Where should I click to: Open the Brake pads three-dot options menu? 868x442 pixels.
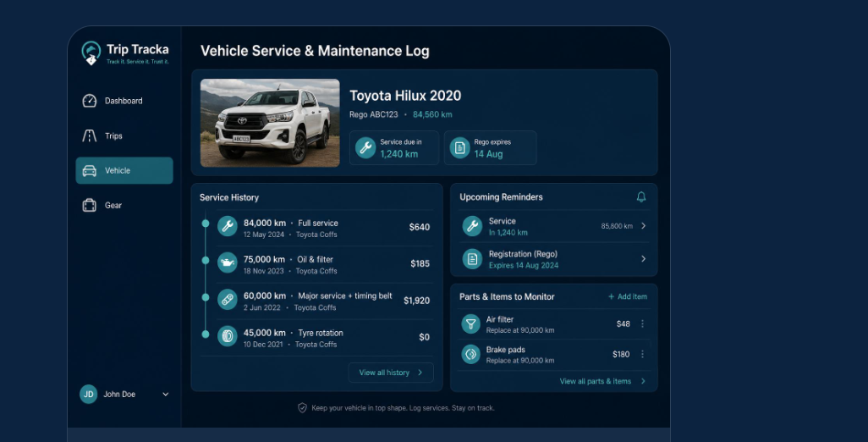point(642,354)
